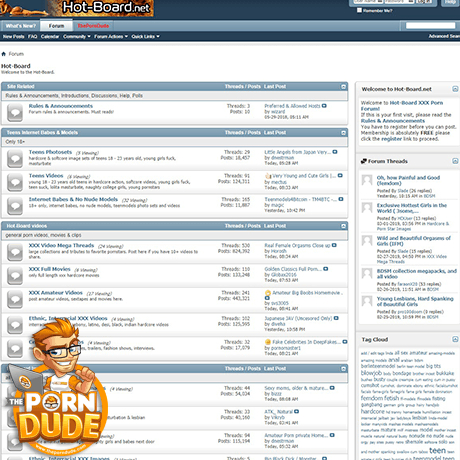Open Rules & Announcements link in welcome block
This screenshot has width=460, height=460.
click(x=393, y=121)
